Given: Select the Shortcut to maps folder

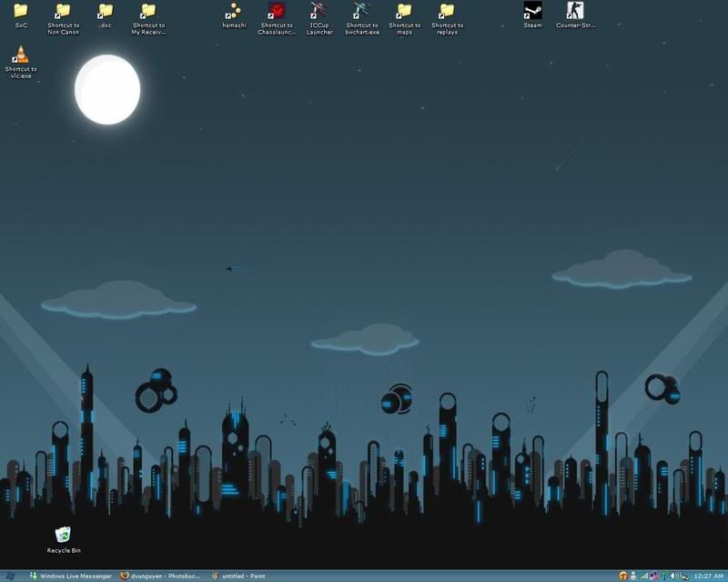Looking at the screenshot, I should [404, 18].
